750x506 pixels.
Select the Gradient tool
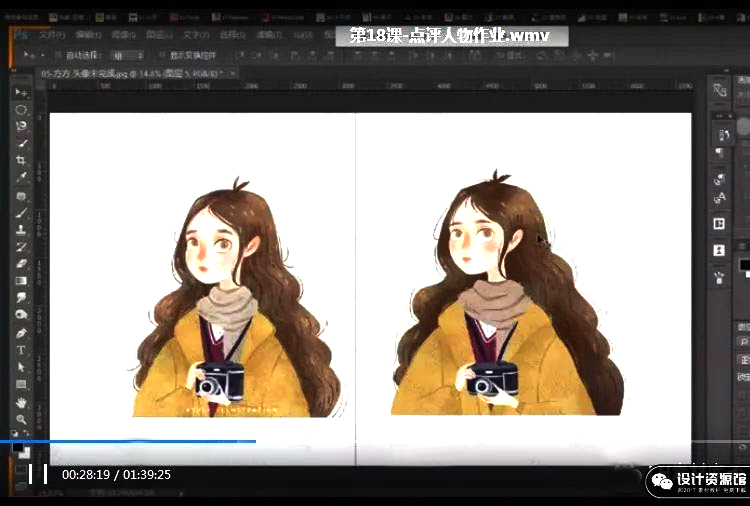pyautogui.click(x=21, y=280)
